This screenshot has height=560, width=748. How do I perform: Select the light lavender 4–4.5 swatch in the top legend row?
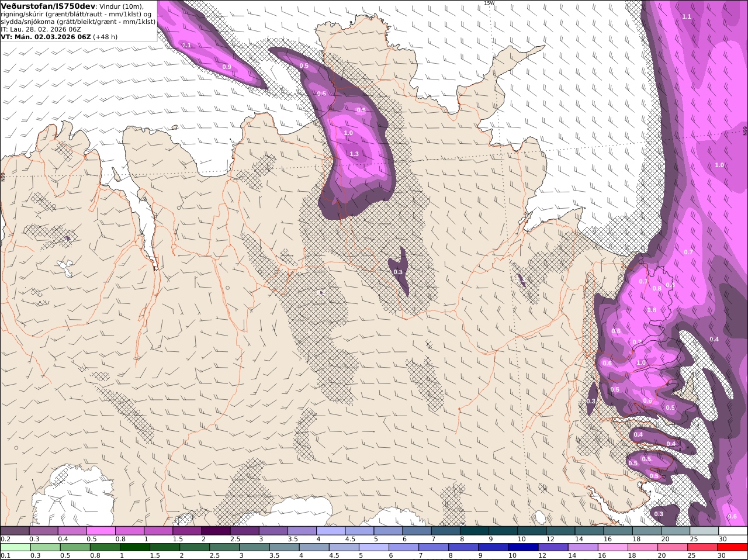tap(331, 531)
